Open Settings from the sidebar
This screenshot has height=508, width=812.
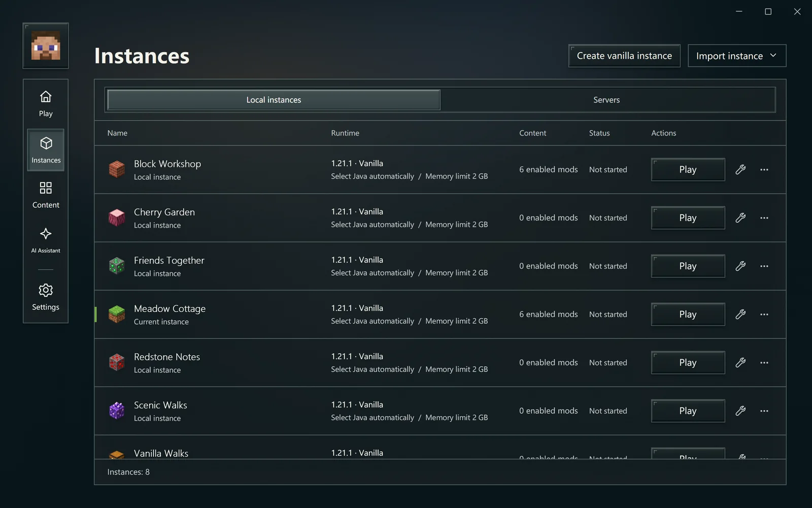46,297
